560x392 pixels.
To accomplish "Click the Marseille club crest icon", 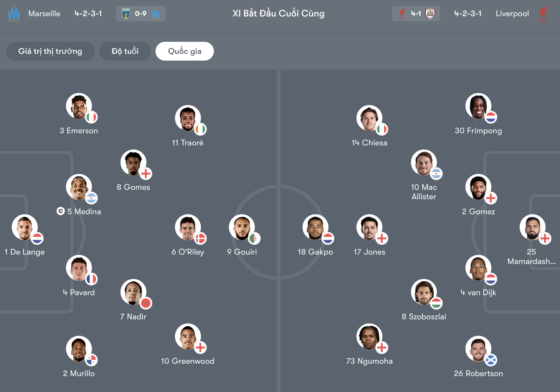I will coord(14,14).
